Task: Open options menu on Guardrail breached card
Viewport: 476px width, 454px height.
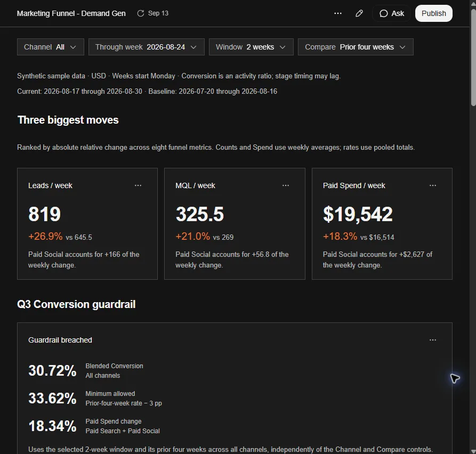Action: pos(433,340)
